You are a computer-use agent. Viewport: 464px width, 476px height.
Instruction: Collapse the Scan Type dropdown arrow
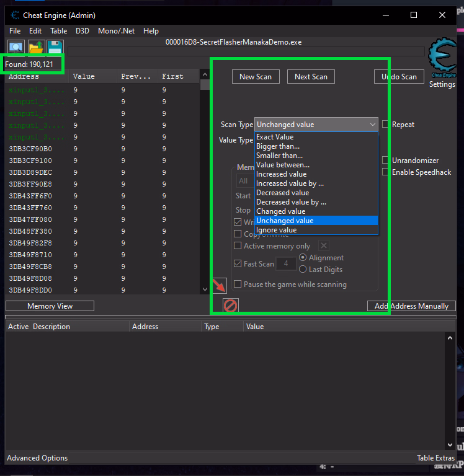pos(373,125)
